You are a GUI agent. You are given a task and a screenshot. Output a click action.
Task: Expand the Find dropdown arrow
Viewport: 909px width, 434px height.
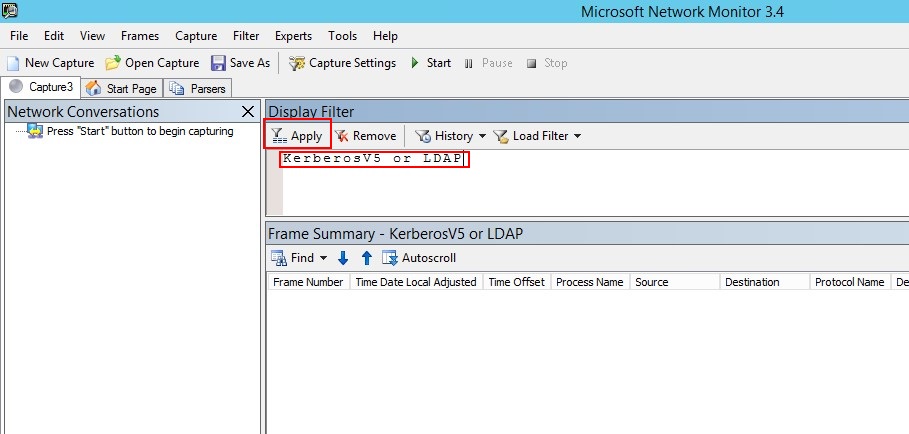[323, 258]
